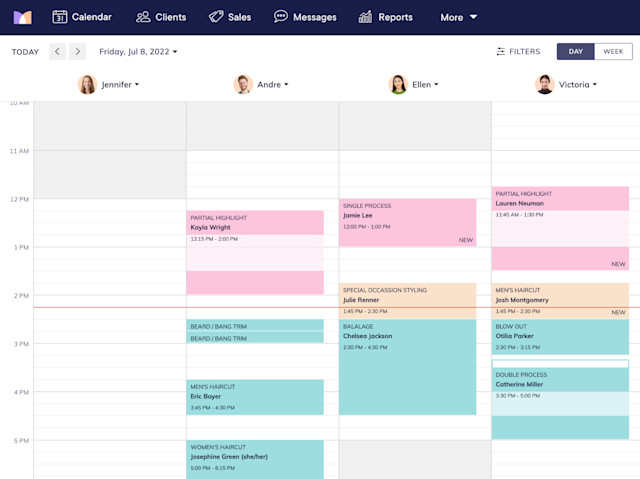The image size is (640, 479).
Task: Open Victoria's staff dropdown
Action: [578, 84]
